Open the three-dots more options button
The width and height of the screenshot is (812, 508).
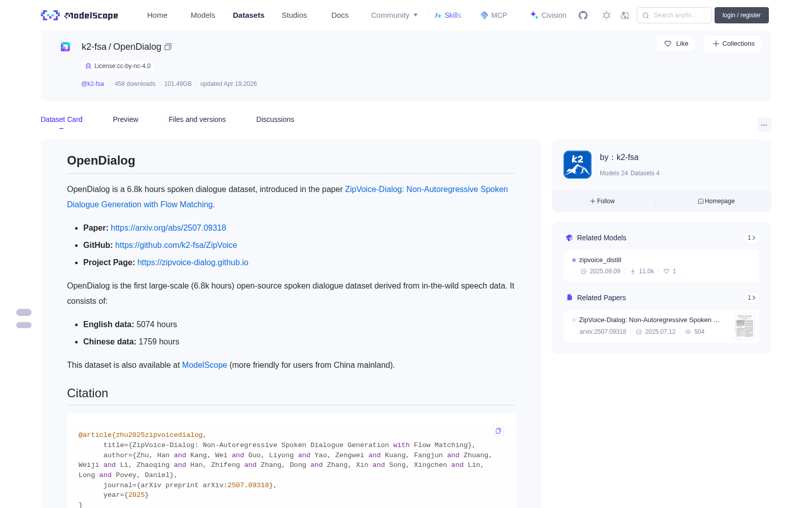coord(764,124)
